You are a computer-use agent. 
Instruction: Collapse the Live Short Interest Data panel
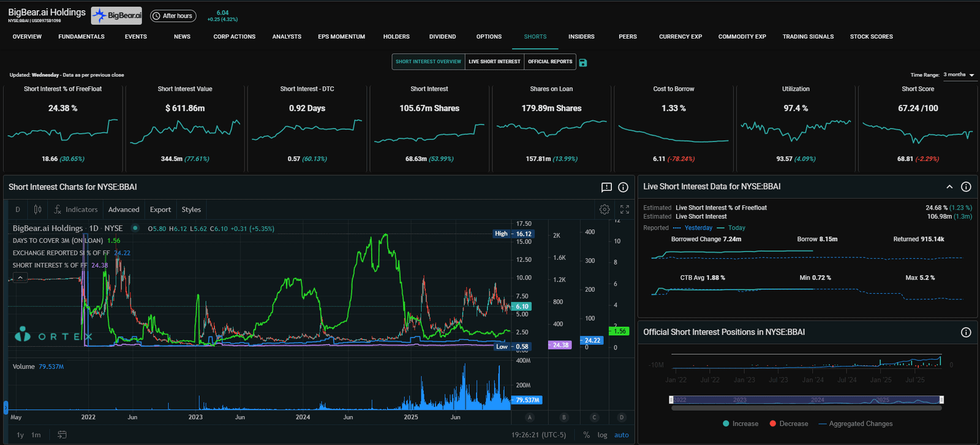[949, 187]
